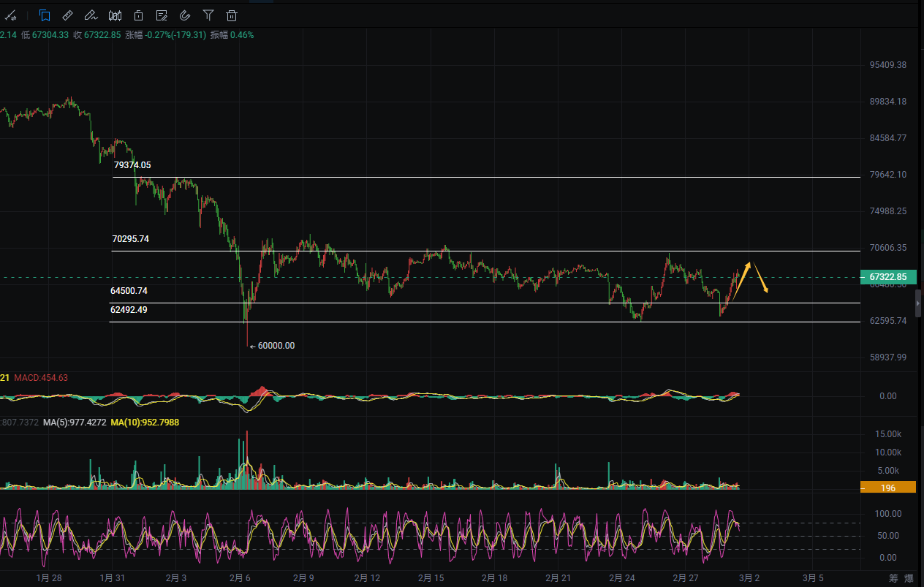The image size is (924, 587).
Task: Open the candlestick chart style icon
Action: tap(115, 15)
